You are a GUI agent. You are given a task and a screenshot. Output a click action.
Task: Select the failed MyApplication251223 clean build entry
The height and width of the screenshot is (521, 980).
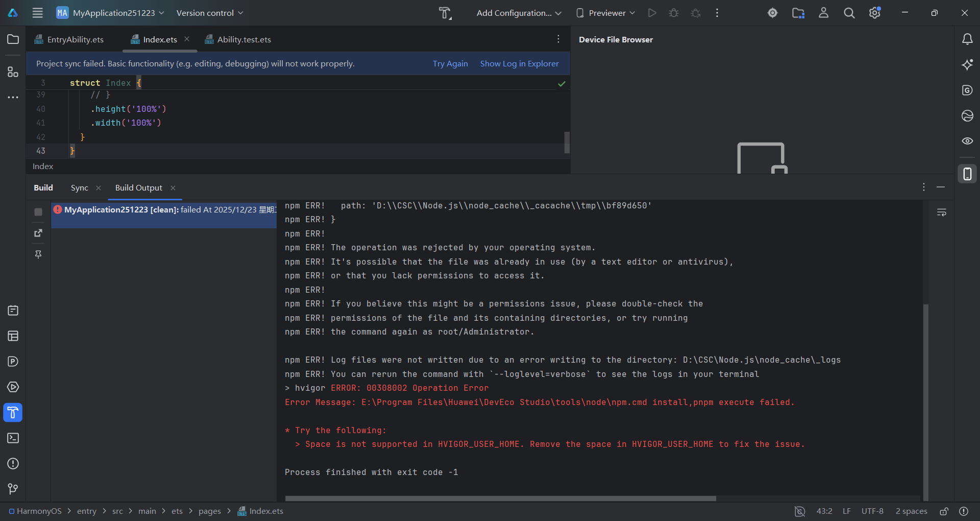163,210
